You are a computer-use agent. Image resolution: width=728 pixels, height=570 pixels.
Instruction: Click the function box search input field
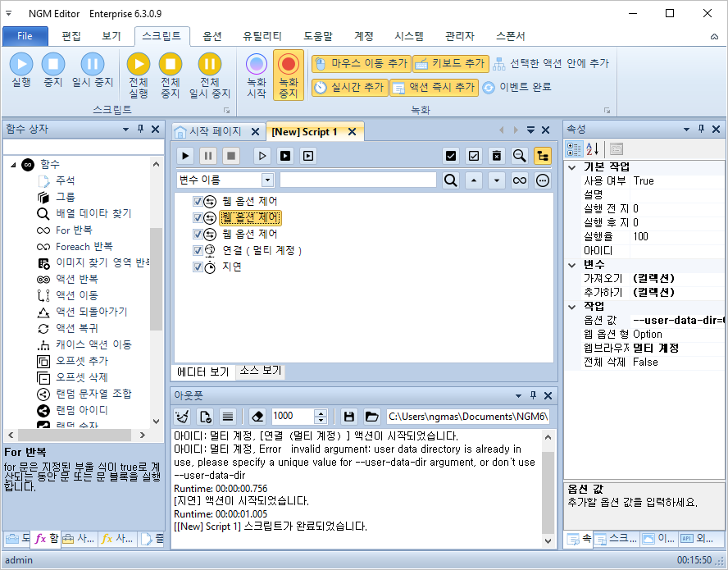tap(83, 147)
